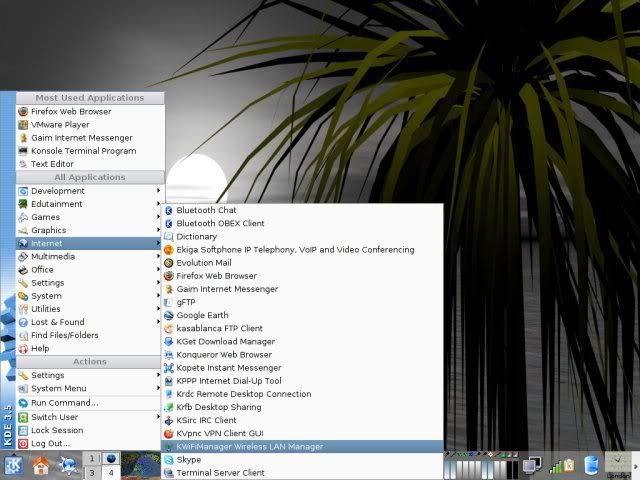
Task: Expand the Office submenu
Action: (x=89, y=269)
